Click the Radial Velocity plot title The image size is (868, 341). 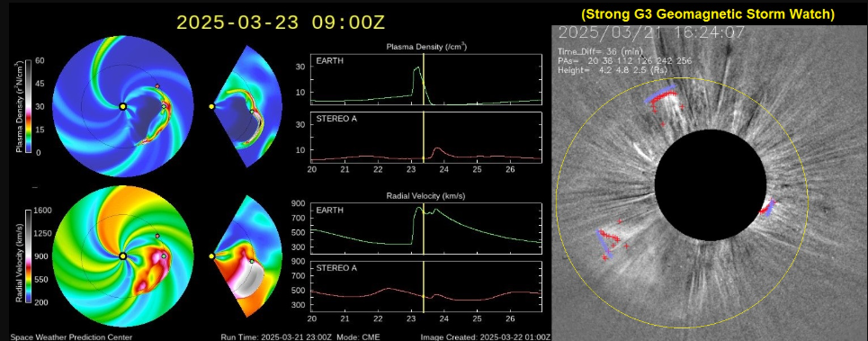pos(426,196)
